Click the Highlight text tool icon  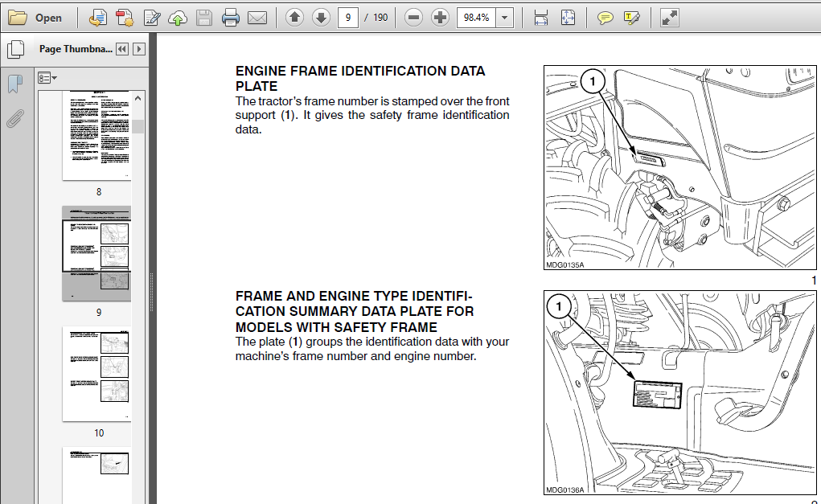click(x=631, y=18)
